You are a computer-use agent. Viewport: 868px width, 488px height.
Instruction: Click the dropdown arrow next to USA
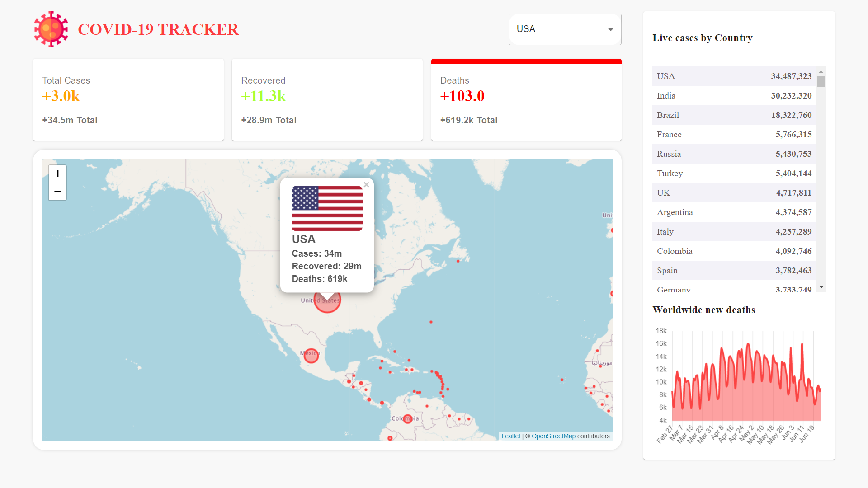tap(610, 29)
